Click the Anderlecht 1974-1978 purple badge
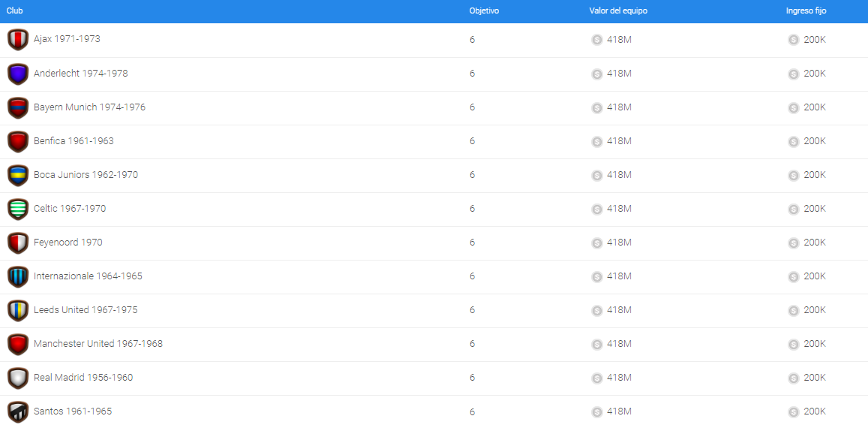Viewport: 868px width, 428px height. coord(18,74)
